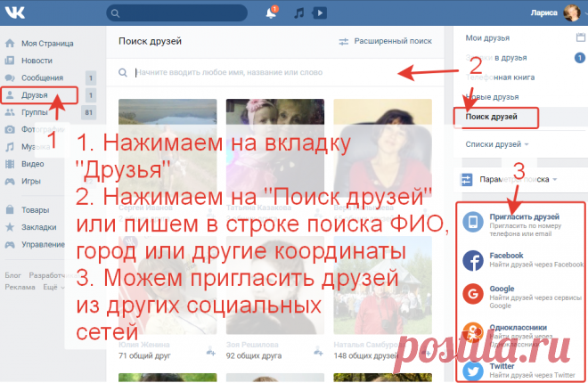Open Татьяна Казакова's photo thumbnail
The width and height of the screenshot is (588, 383).
pos(275,148)
